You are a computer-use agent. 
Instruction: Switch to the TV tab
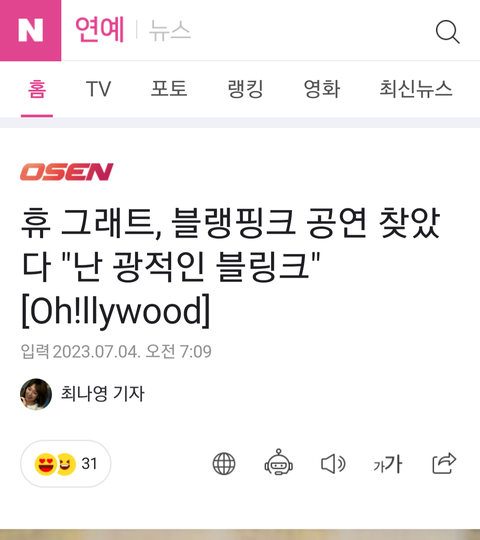[98, 89]
